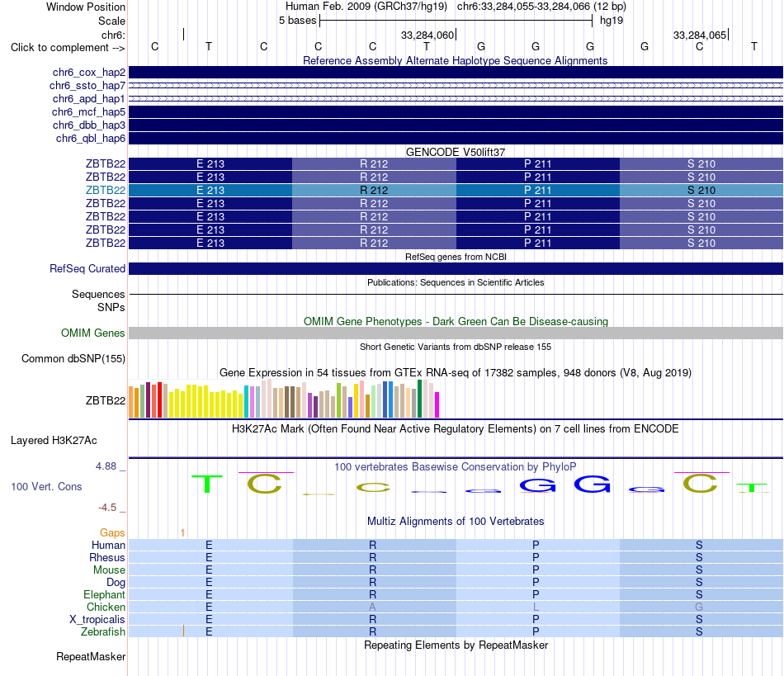
Task: Click the RefSeq Curated dark blue bar
Action: tap(456, 268)
